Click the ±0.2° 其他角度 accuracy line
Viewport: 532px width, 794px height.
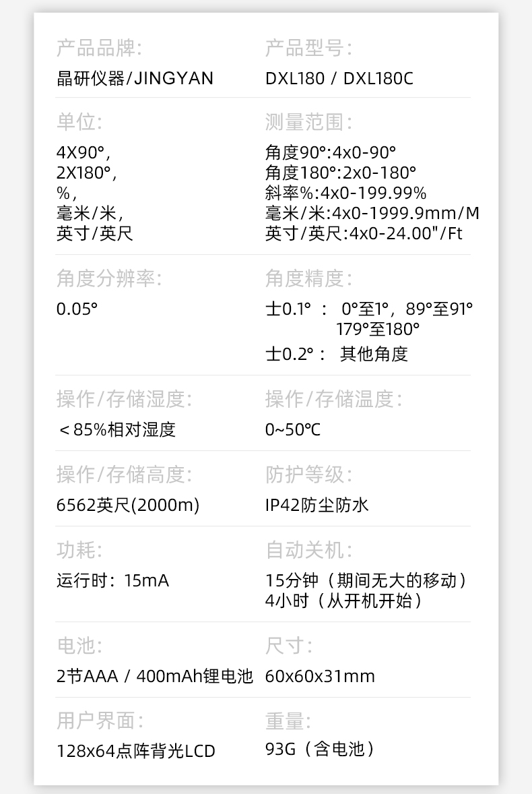(x=337, y=354)
